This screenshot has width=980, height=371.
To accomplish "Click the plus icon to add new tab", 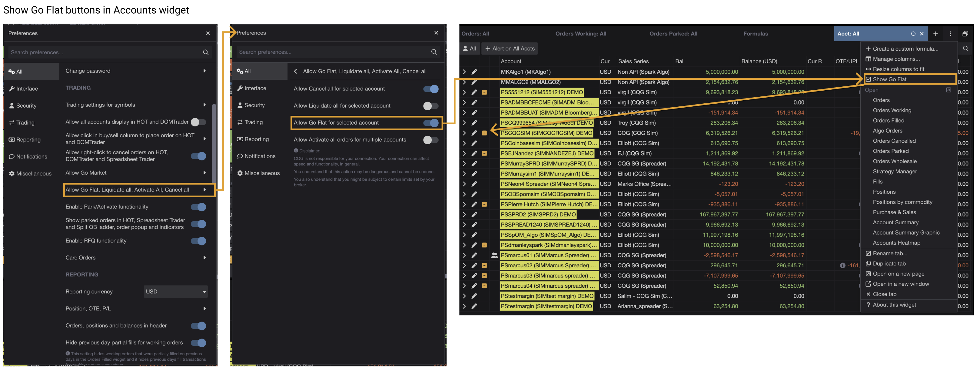I will coord(935,34).
